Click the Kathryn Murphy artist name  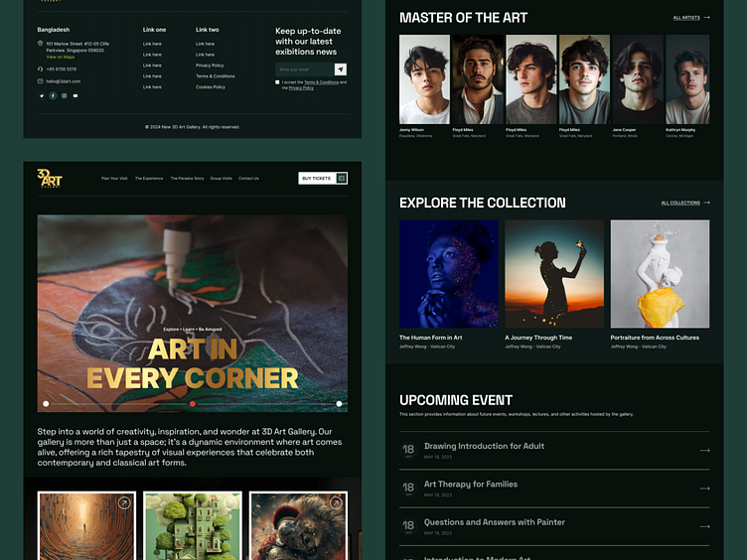(680, 129)
